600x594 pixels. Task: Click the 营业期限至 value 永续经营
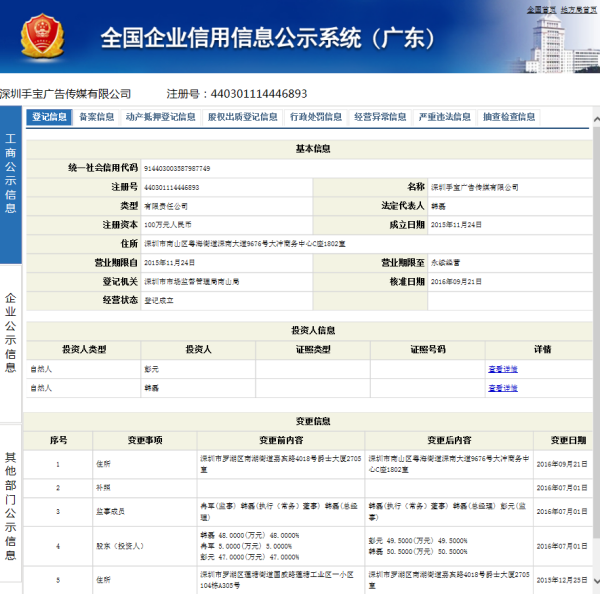tap(445, 263)
